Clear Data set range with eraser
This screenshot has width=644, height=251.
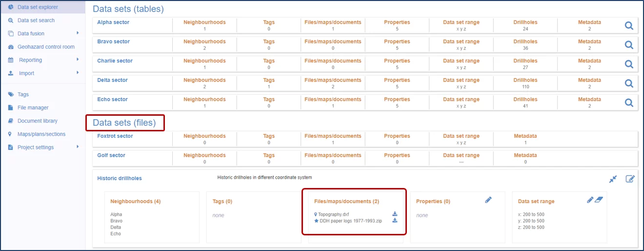point(600,200)
